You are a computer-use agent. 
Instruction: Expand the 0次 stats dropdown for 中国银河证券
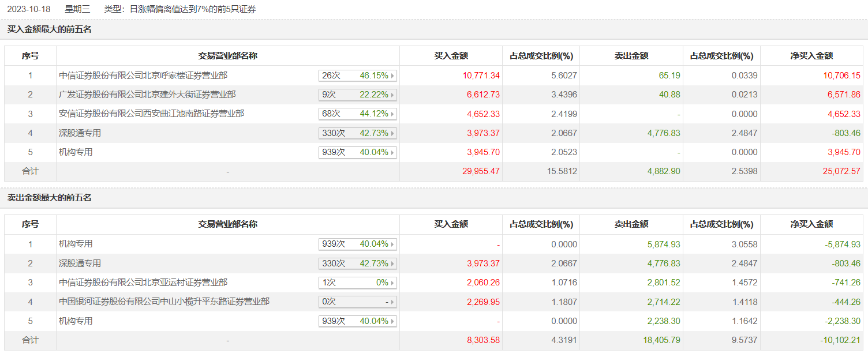pos(357,302)
